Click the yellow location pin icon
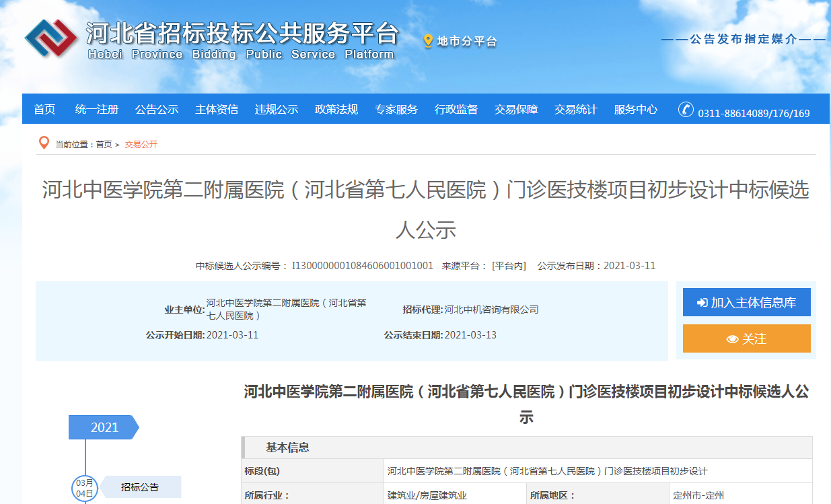The height and width of the screenshot is (504, 831). 428,41
